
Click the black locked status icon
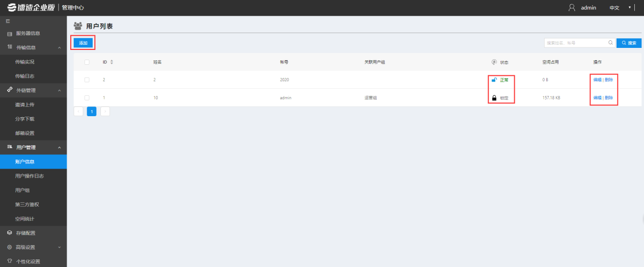point(494,98)
